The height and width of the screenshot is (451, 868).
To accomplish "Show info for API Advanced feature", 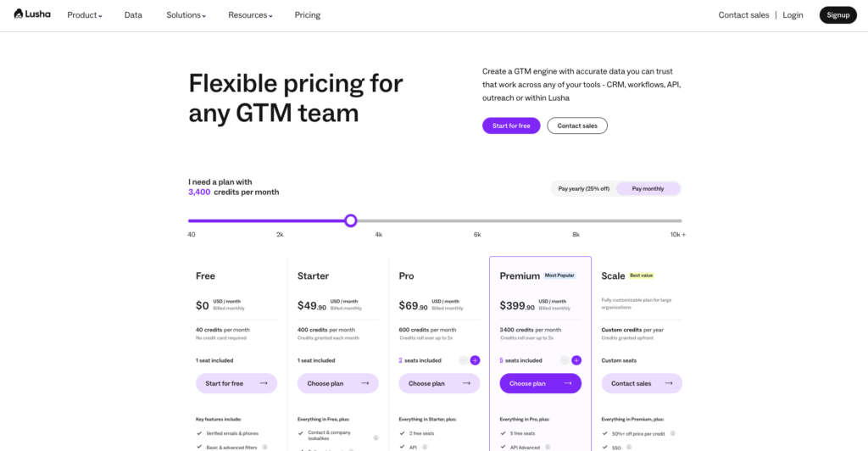I will click(x=548, y=447).
